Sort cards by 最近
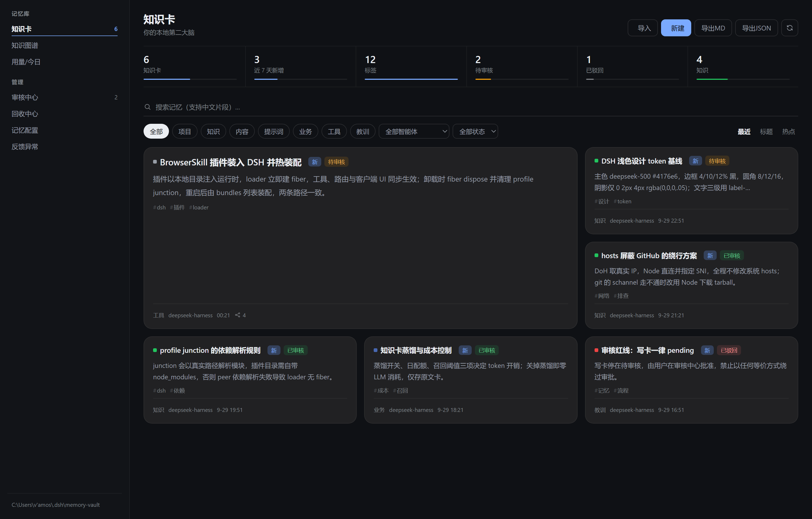This screenshot has height=519, width=812. click(744, 131)
